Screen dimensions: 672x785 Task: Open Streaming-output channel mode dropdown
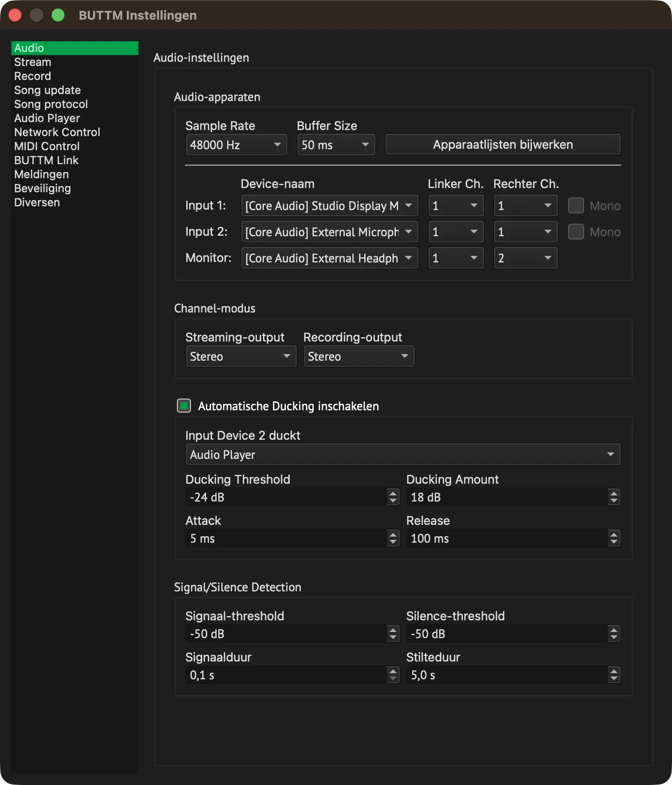pyautogui.click(x=241, y=356)
